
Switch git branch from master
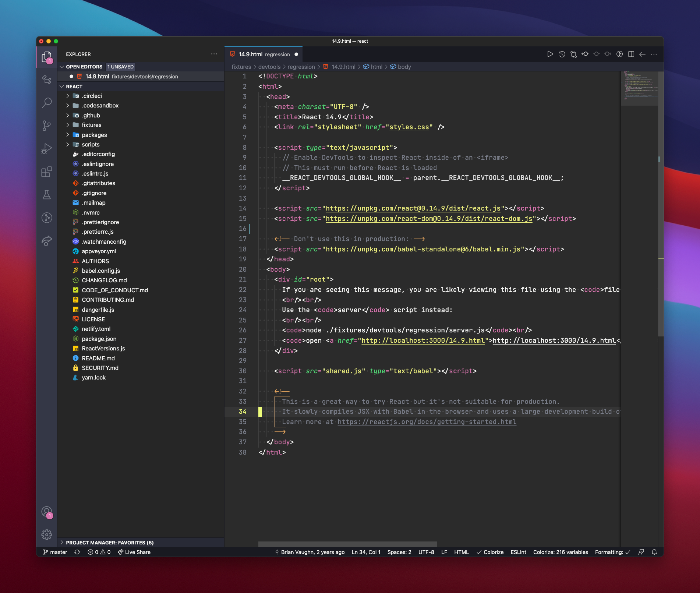[x=55, y=552]
